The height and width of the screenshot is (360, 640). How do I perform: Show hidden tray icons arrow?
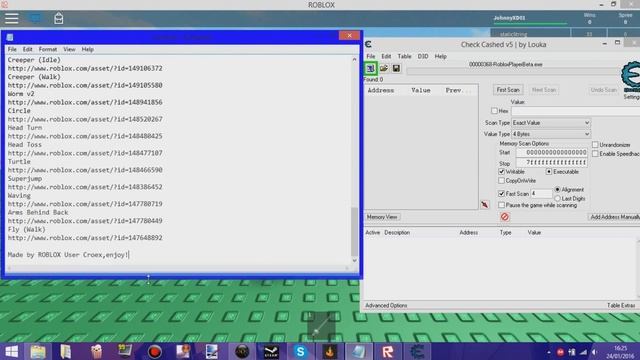(549, 352)
